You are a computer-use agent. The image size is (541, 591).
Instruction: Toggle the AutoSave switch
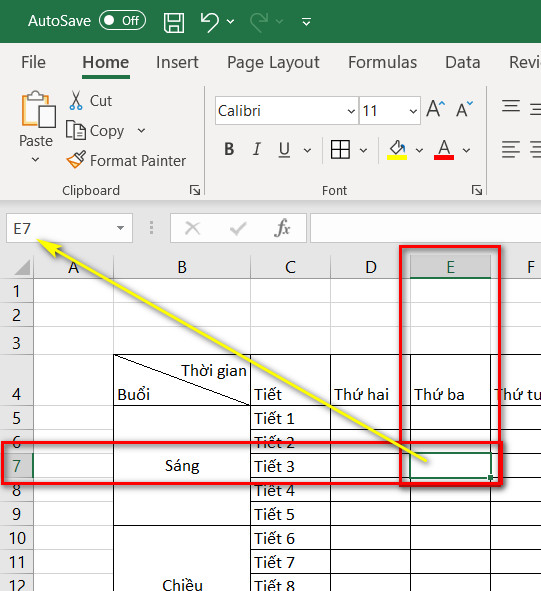[x=122, y=20]
